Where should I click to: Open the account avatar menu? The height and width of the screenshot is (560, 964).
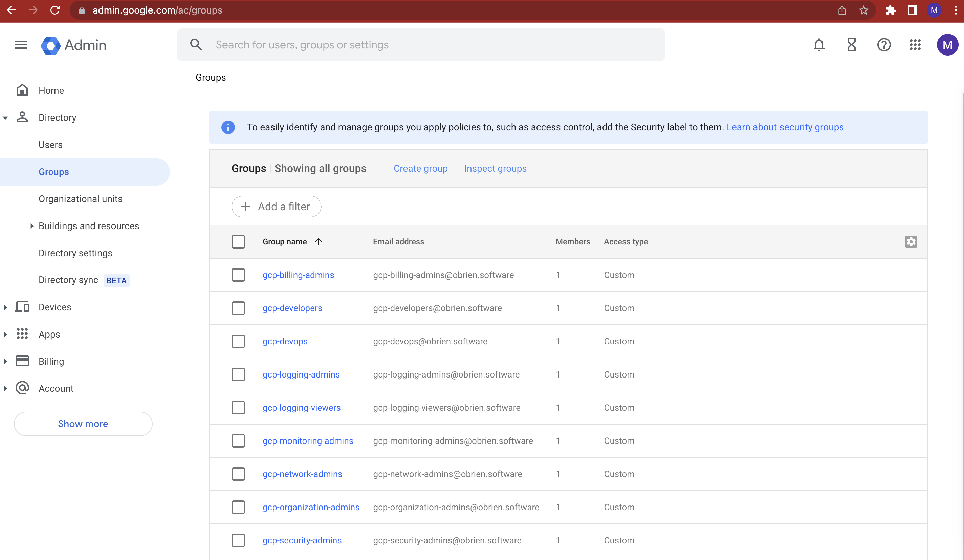pyautogui.click(x=947, y=45)
